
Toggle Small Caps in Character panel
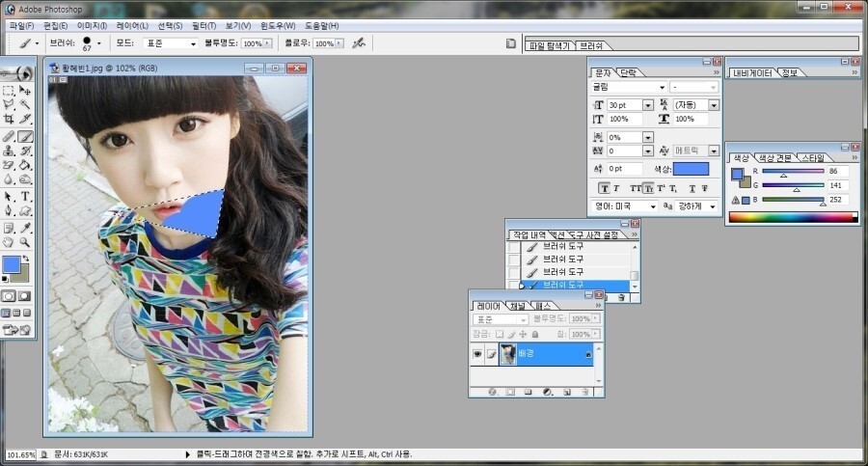click(x=648, y=188)
